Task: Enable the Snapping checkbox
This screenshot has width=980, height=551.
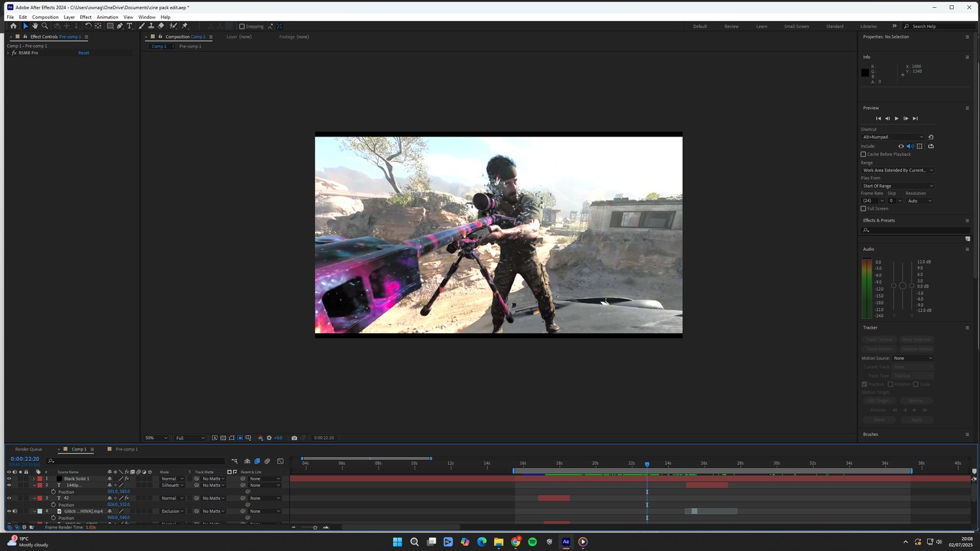Action: click(x=242, y=27)
